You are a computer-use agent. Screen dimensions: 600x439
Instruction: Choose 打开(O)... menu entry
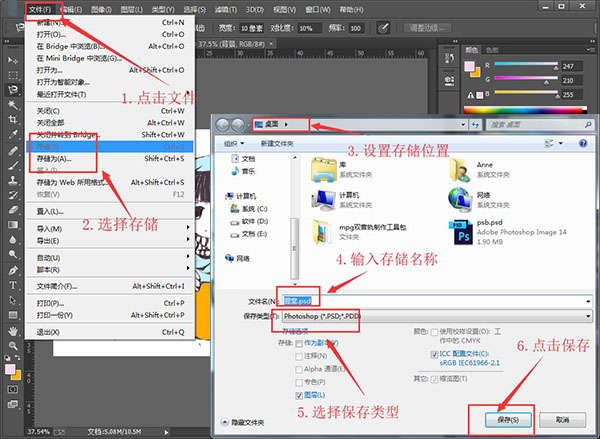(x=110, y=34)
